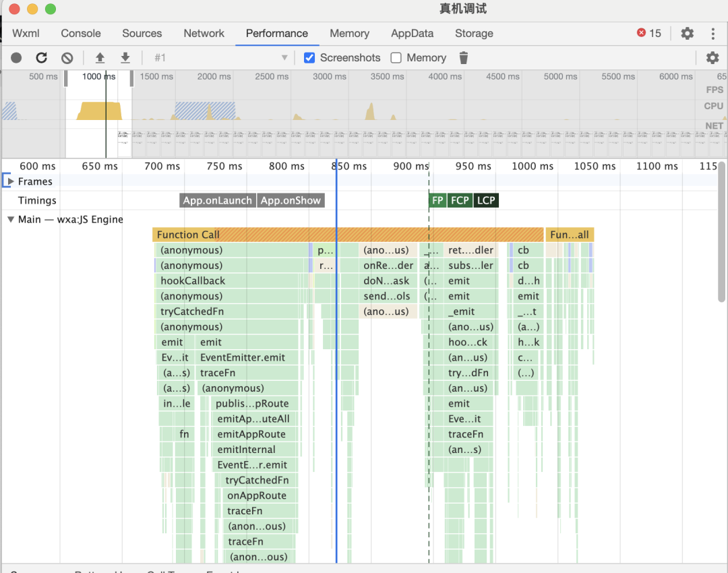Click the yellow CPU activity block in overview
The image size is (728, 573).
(x=99, y=111)
